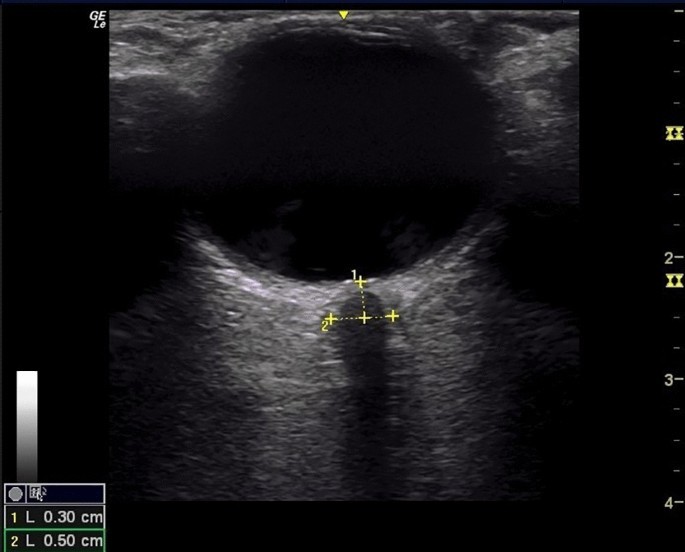Click the yellow 2 label beside left caliper

(x=325, y=326)
